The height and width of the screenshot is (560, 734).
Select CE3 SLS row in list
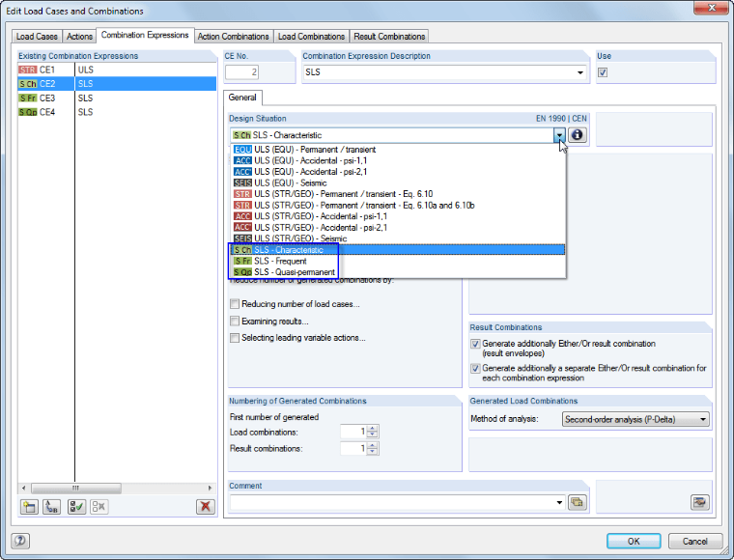coord(117,98)
